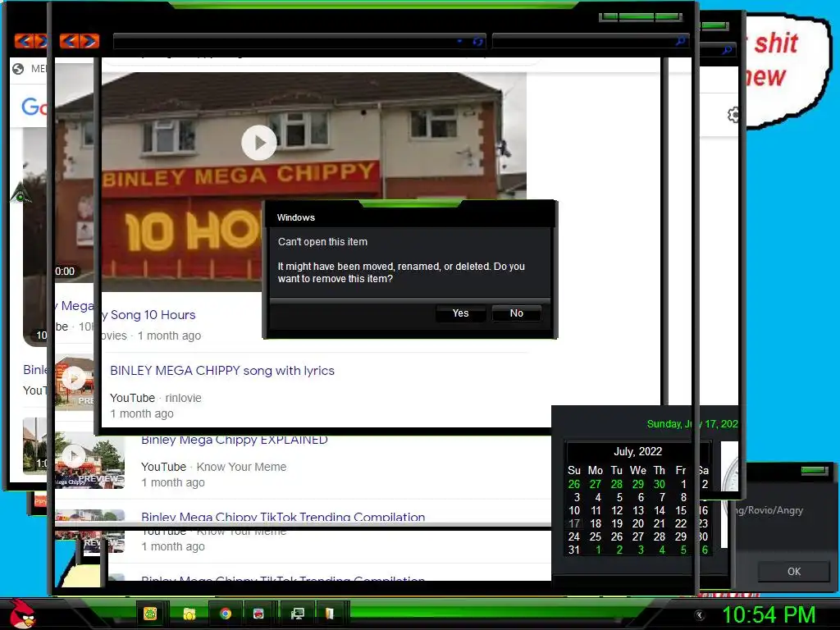The image size is (840, 630).
Task: Open the green pig taskbar icon
Action: click(150, 614)
